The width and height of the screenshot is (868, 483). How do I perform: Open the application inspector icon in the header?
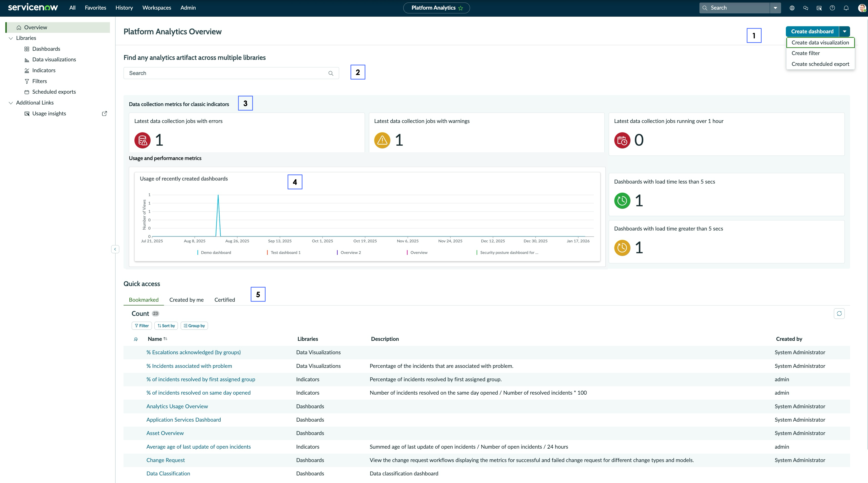[x=819, y=8]
